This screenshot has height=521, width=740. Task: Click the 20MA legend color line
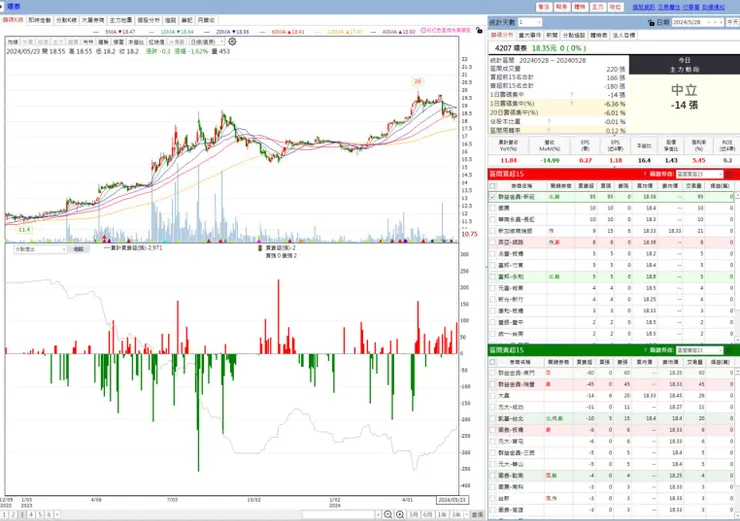coord(208,32)
